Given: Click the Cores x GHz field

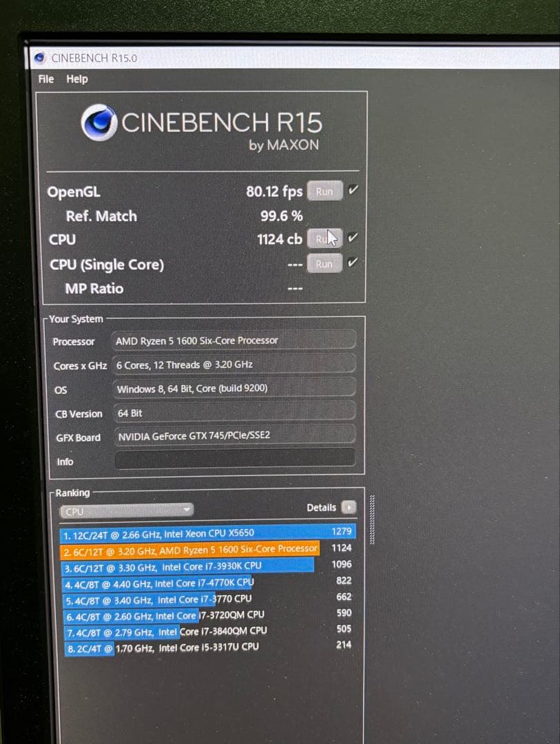Looking at the screenshot, I should [234, 364].
